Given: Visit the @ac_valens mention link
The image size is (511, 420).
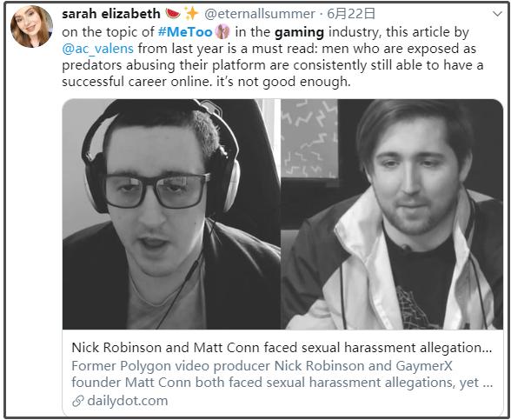Looking at the screenshot, I should pyautogui.click(x=97, y=49).
